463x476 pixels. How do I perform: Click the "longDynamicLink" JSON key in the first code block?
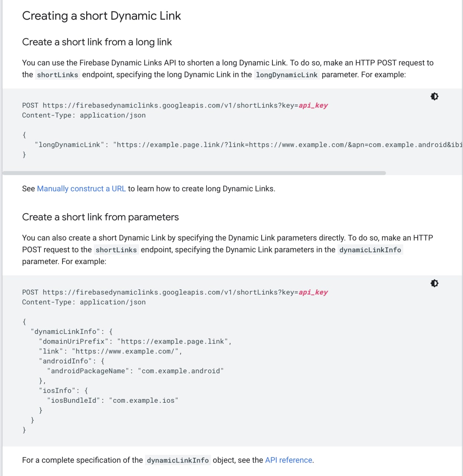[69, 145]
